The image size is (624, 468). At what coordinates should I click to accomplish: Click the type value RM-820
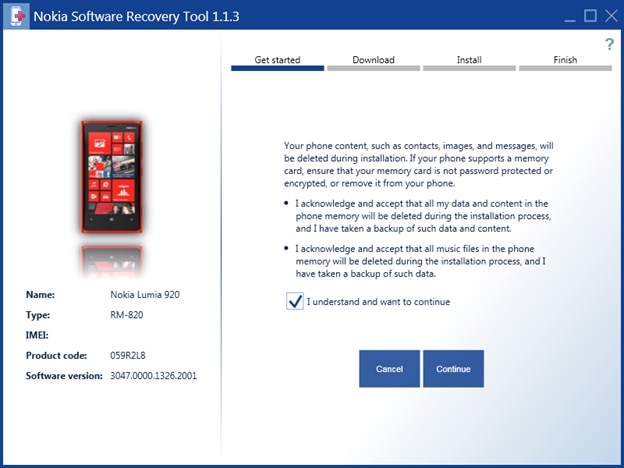(127, 315)
